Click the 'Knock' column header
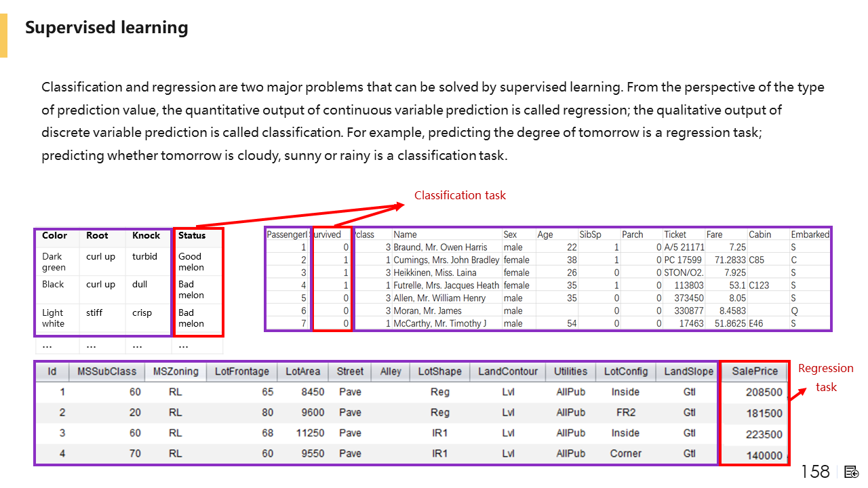Image resolution: width=868 pixels, height=488 pixels. point(146,236)
